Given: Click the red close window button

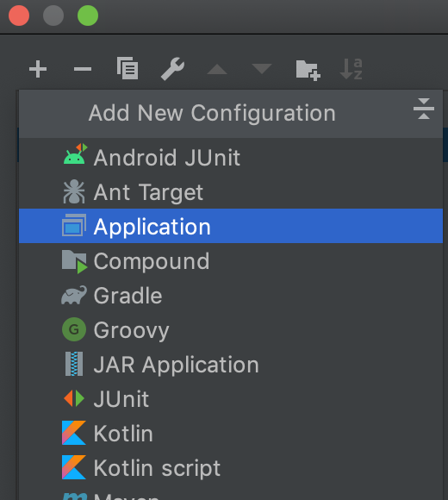Looking at the screenshot, I should 19,16.
